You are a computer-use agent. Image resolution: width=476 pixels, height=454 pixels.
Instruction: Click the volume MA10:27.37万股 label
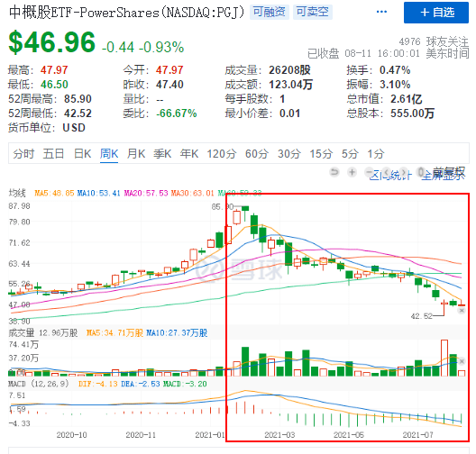[x=177, y=333]
